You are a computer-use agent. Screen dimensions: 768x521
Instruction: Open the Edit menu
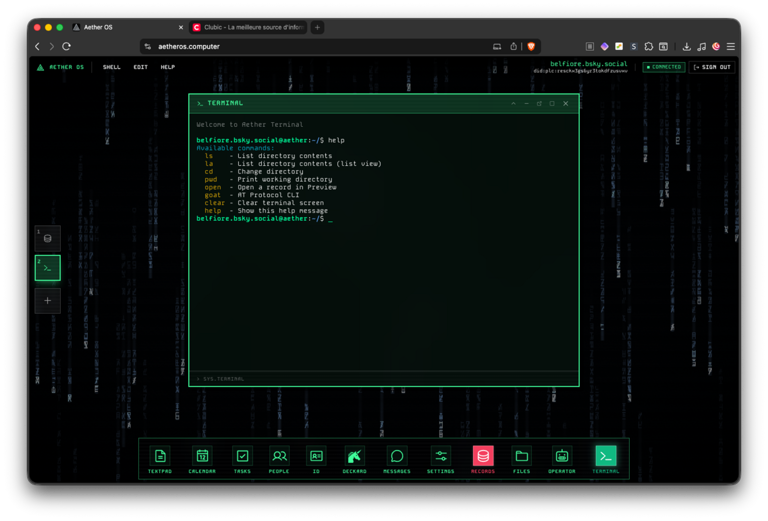(x=141, y=67)
